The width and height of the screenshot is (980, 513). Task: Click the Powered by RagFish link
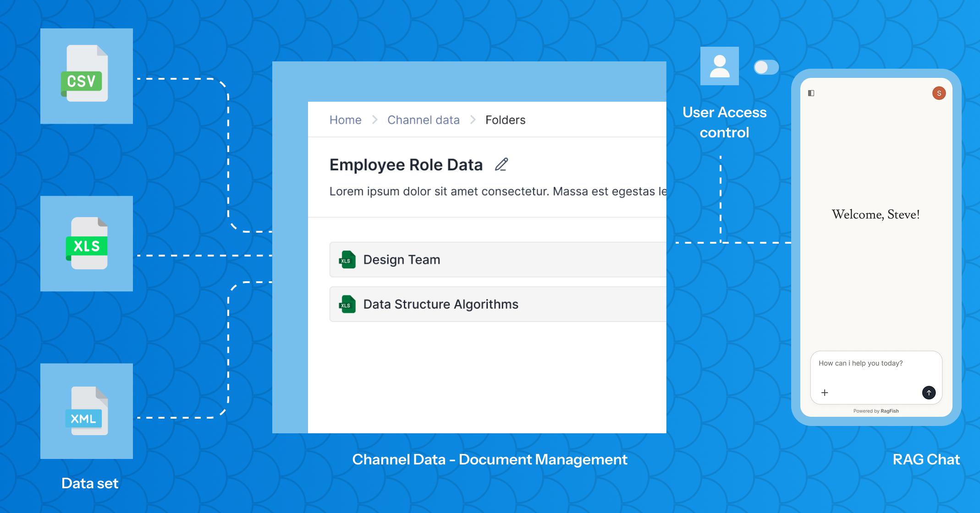point(876,411)
